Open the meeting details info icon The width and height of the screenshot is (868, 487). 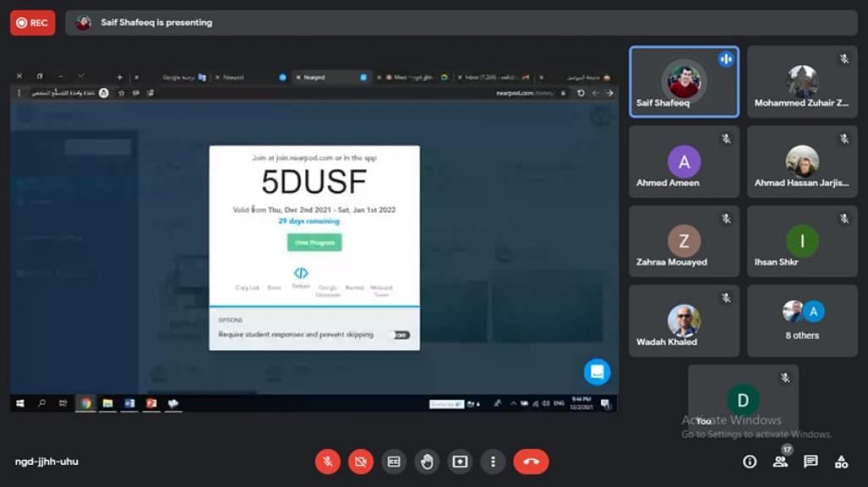pos(749,462)
